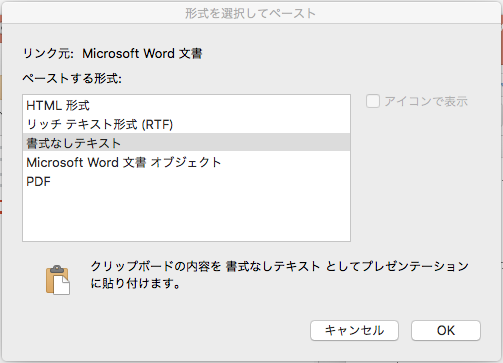Click the ペーストする形式: label
Viewport: 503px width, 363px height.
[72, 79]
